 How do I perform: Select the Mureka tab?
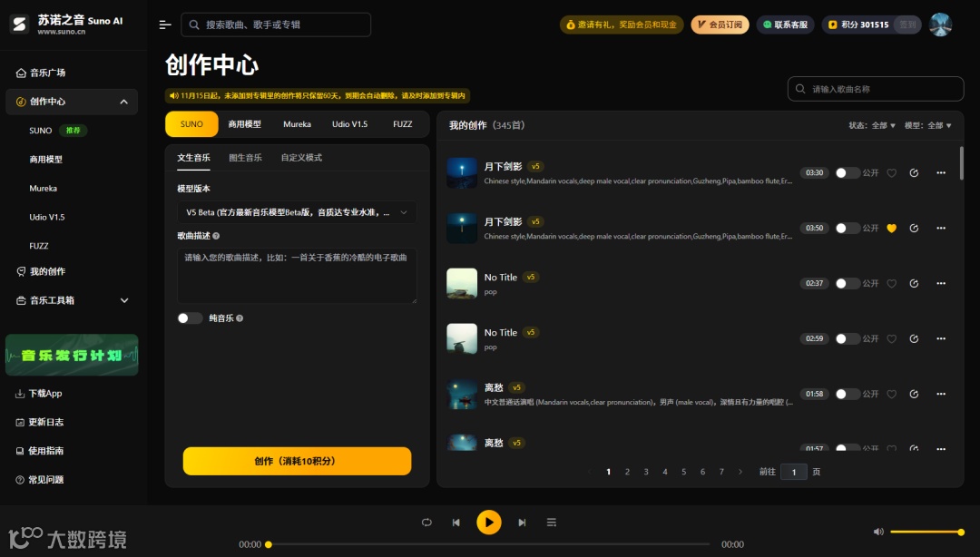297,124
